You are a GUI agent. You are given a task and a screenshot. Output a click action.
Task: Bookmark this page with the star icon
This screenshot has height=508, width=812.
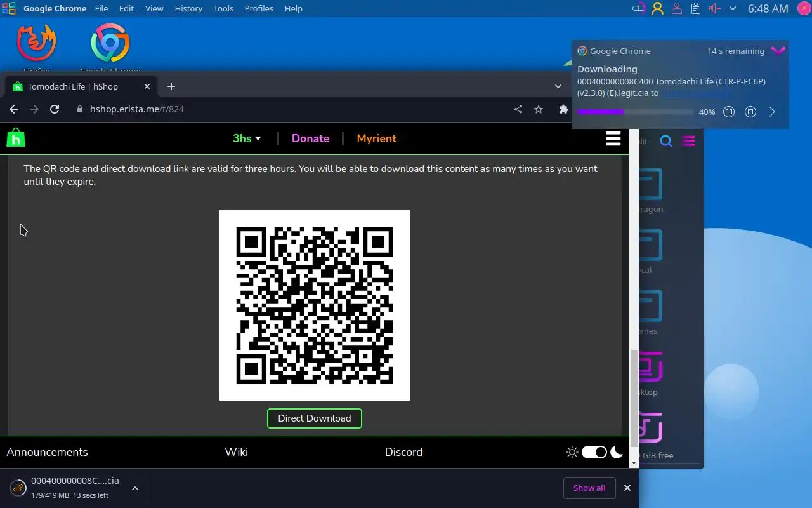pyautogui.click(x=539, y=109)
